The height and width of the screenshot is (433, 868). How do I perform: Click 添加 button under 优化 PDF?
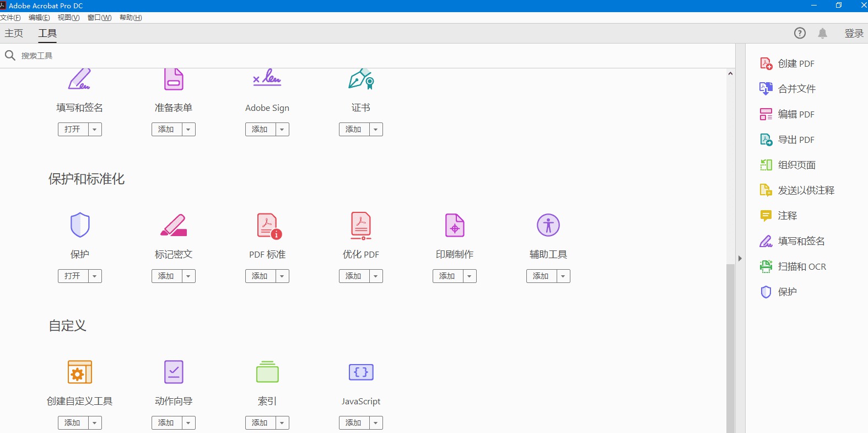click(354, 276)
